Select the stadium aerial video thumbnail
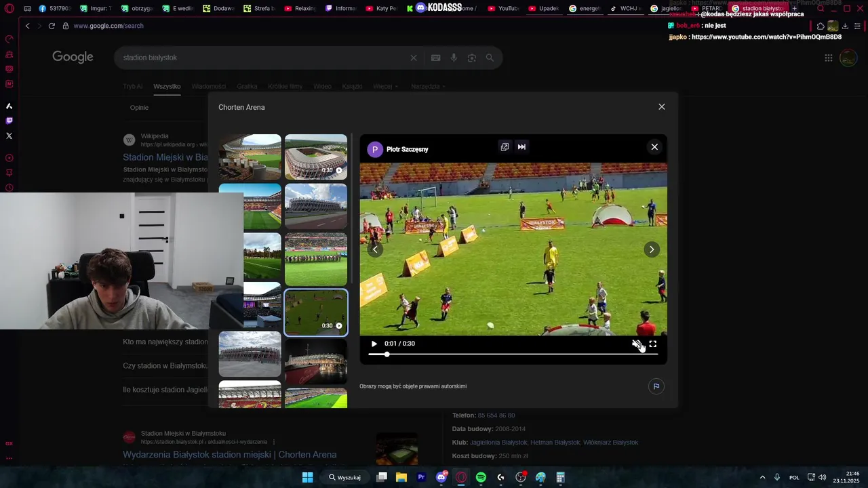Image resolution: width=868 pixels, height=488 pixels. pos(316,157)
